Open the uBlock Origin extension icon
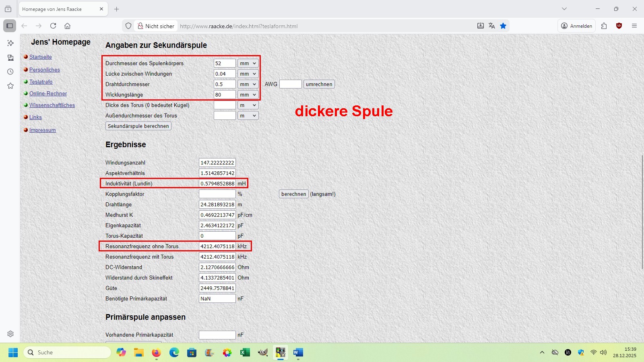Image resolution: width=644 pixels, height=362 pixels. click(x=619, y=26)
